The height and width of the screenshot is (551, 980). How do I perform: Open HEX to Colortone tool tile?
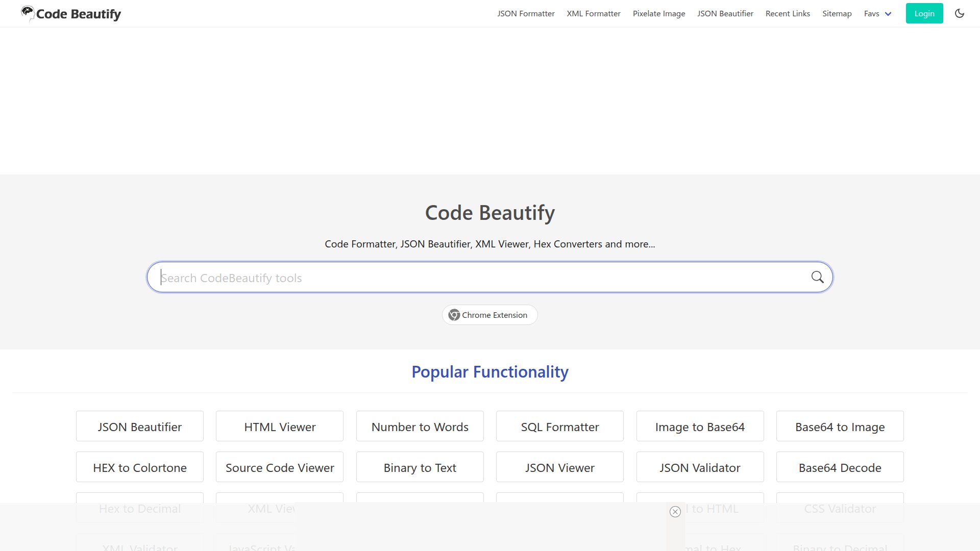coord(140,467)
